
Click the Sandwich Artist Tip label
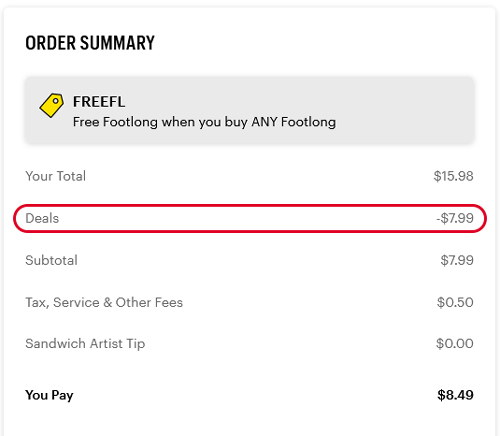coord(85,344)
